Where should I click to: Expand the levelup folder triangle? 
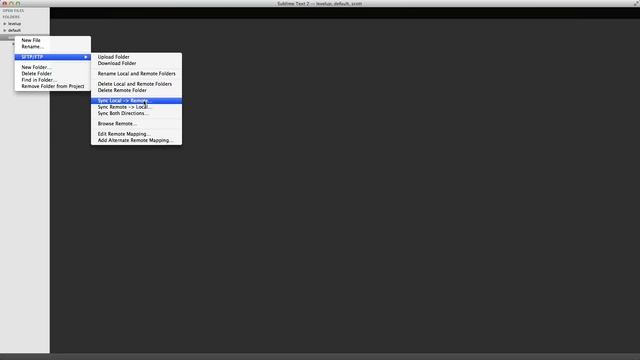[5, 24]
